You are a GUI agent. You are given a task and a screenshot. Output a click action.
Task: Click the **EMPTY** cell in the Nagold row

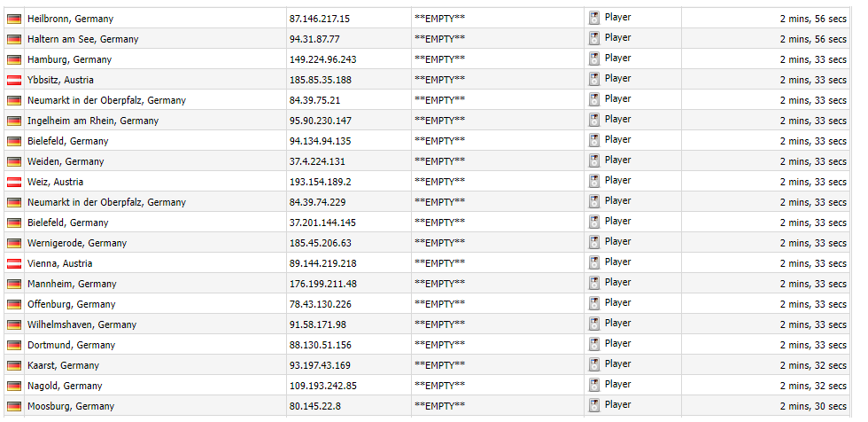pos(439,386)
